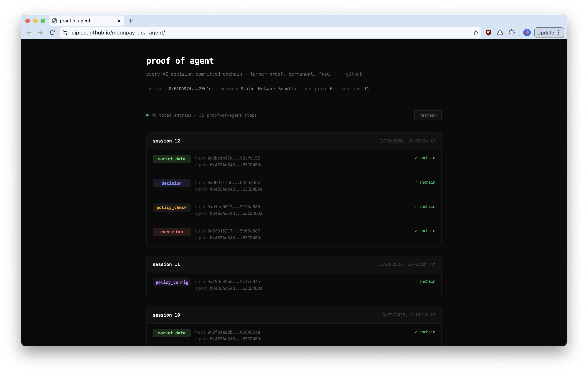The image size is (588, 374).
Task: Click the onchain status in policy_check row
Action: (x=425, y=207)
